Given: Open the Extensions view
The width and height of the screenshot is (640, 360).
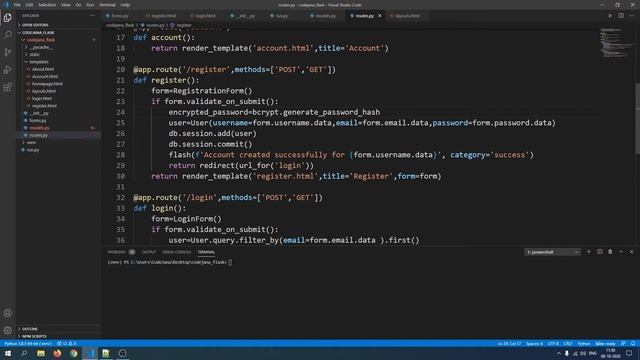Looking at the screenshot, I should coord(7,87).
